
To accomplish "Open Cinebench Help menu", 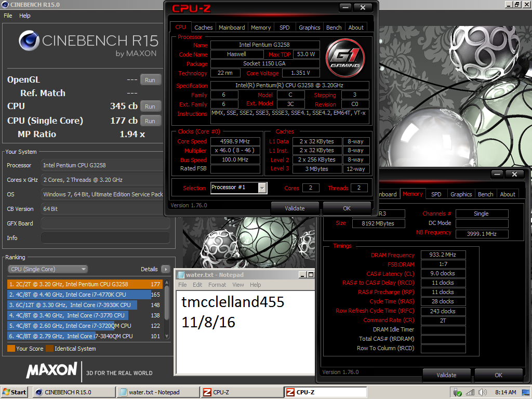I will point(25,16).
